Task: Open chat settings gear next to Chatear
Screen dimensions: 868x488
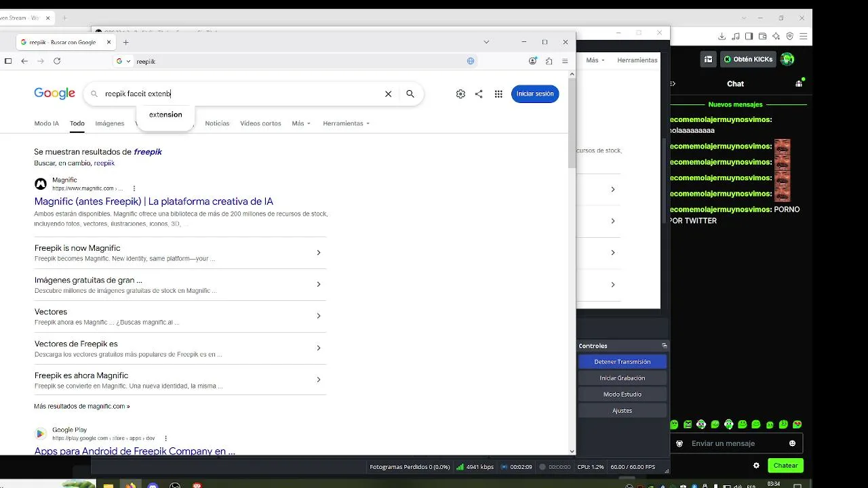Action: click(756, 466)
